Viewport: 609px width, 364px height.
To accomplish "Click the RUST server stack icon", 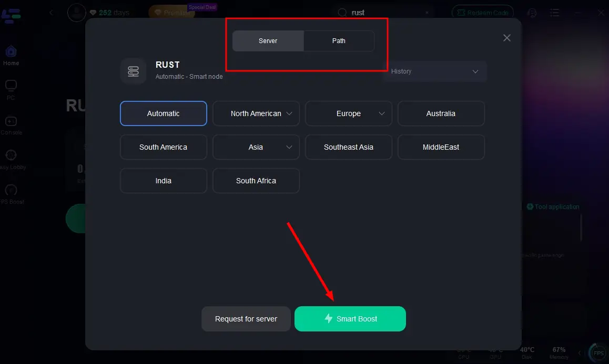I will click(133, 71).
